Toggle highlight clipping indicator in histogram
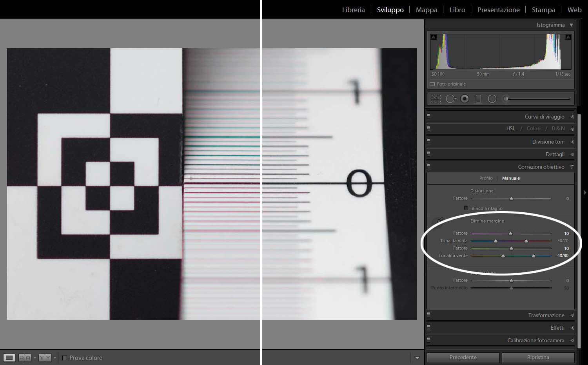This screenshot has width=588, height=365. pyautogui.click(x=568, y=37)
